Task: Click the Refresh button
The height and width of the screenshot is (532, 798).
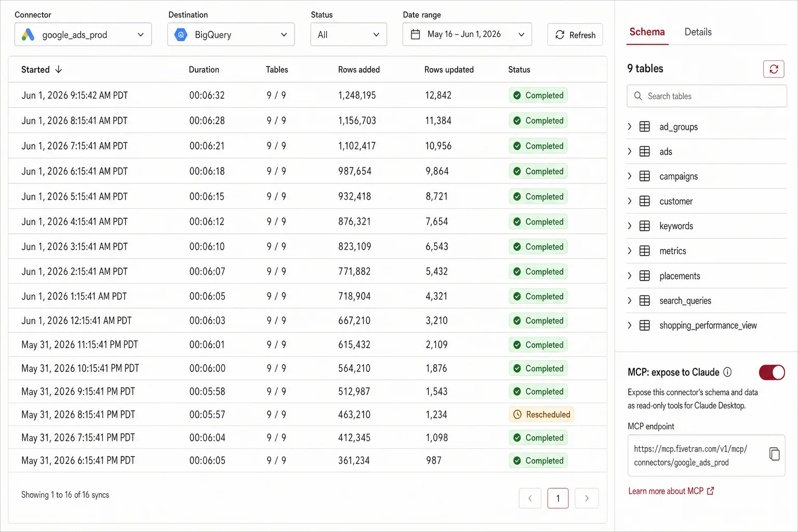Action: [x=575, y=35]
